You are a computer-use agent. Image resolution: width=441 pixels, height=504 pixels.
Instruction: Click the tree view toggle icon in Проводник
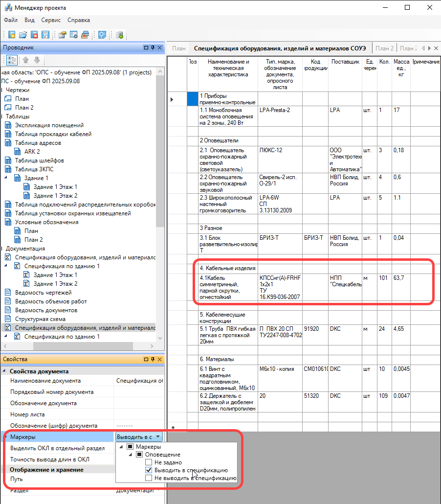(12, 60)
